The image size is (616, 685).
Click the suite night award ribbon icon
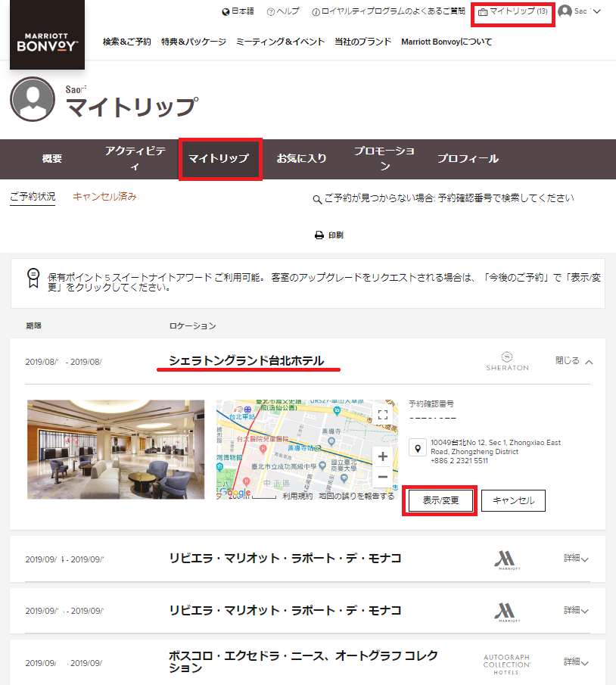pyautogui.click(x=33, y=278)
